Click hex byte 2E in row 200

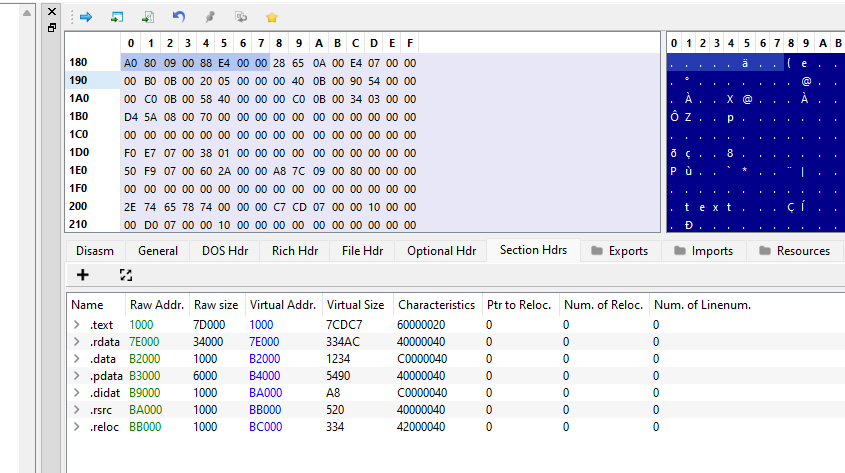tap(130, 207)
